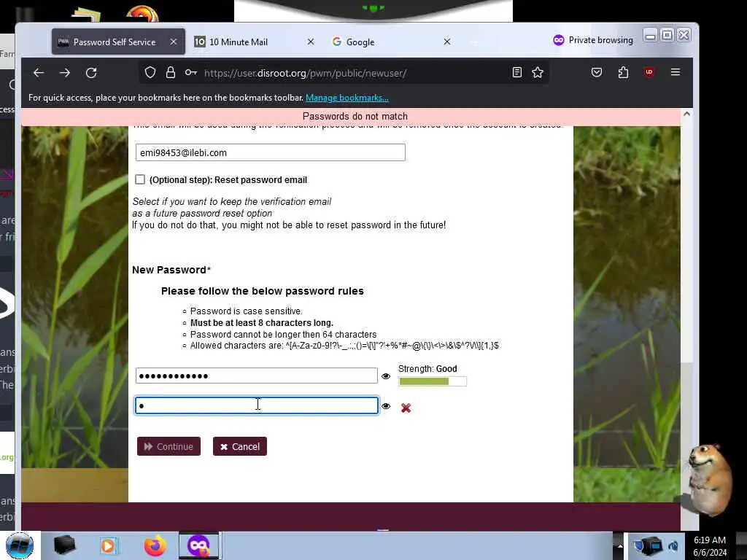Screen dimensions: 747x560
Task: Click the confirm password field
Action: click(256, 405)
